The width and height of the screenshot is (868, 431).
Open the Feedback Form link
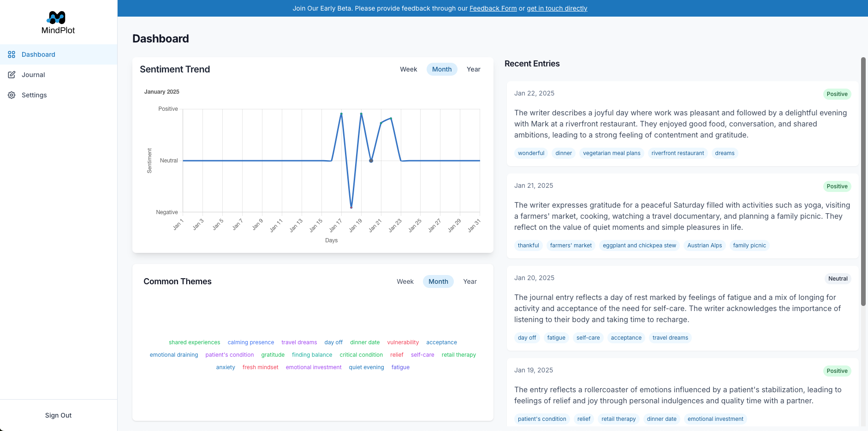point(493,8)
